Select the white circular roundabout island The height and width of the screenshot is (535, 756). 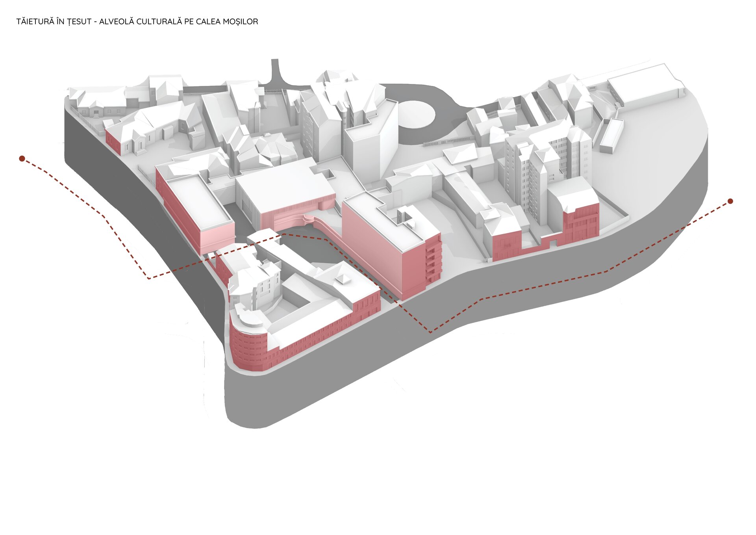point(416,115)
